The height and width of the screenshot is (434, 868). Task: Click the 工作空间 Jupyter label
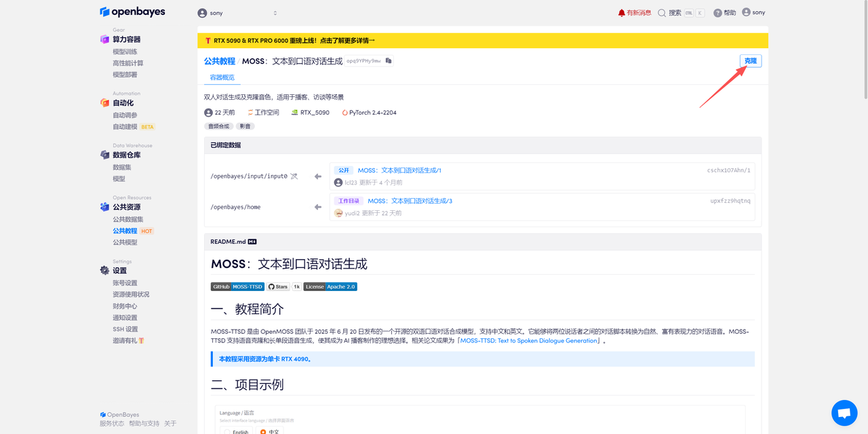263,113
